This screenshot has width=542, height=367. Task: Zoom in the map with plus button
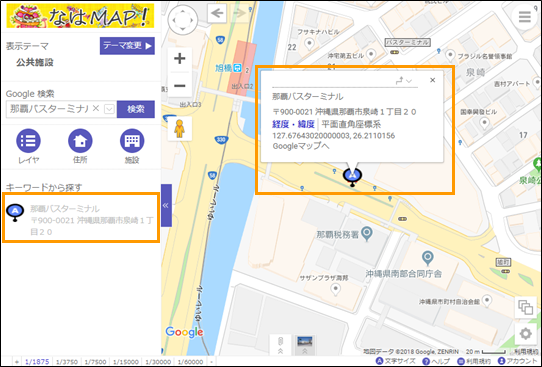click(x=179, y=58)
